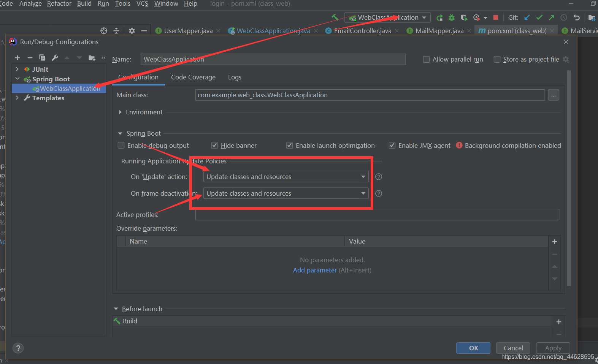
Task: Open WebClassApplication run configuration dropdown
Action: pos(387,17)
